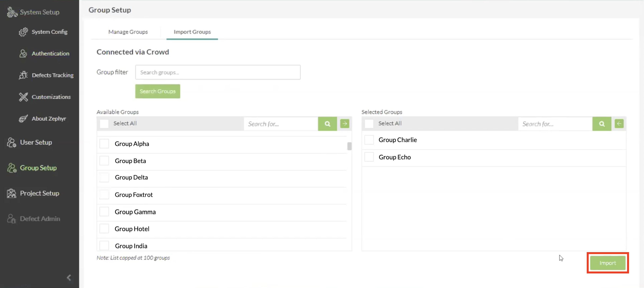The width and height of the screenshot is (644, 288).
Task: Open the Defects Tracking bug icon
Action: point(23,75)
